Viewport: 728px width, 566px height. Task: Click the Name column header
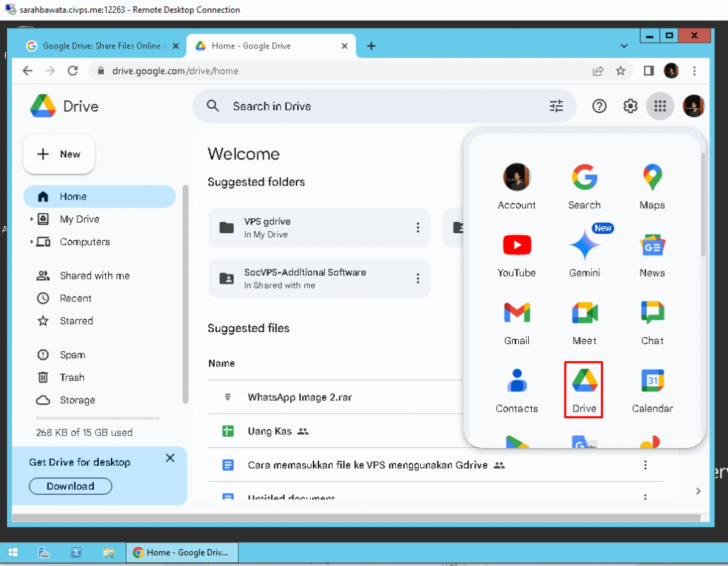click(x=222, y=363)
